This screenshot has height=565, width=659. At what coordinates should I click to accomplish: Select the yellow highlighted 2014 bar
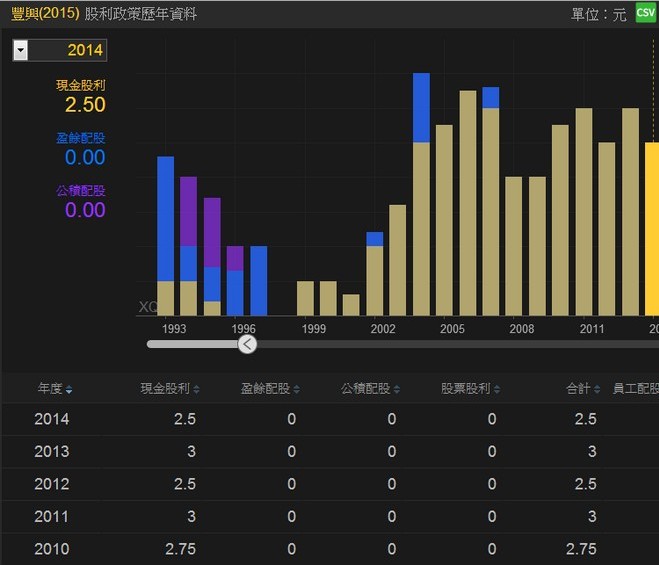coord(652,229)
